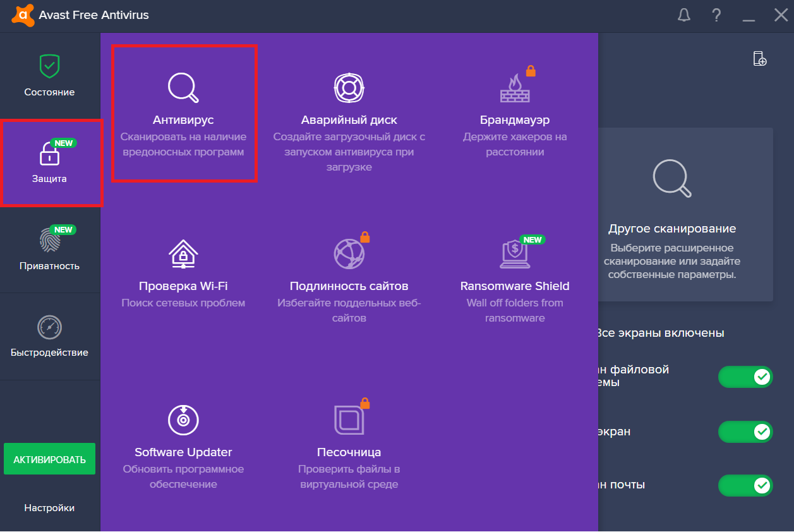This screenshot has height=532, width=794.
Task: Toggle the mail shield (почты) switch
Action: pos(745,485)
